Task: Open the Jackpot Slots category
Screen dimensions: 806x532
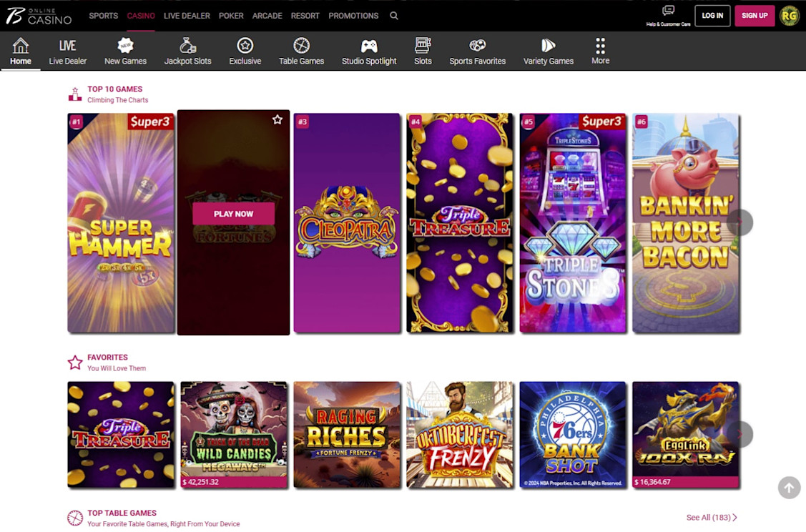Action: (x=187, y=51)
